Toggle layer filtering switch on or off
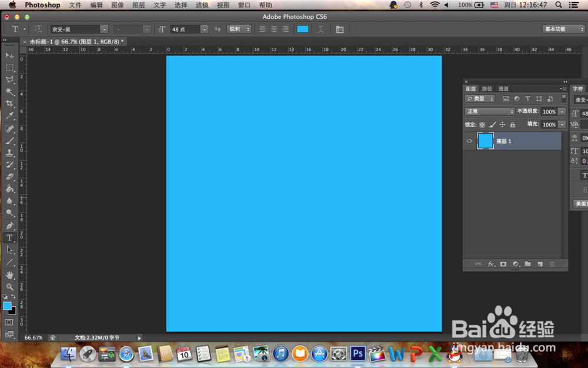Screen dimensions: 588x368 pos(563,98)
